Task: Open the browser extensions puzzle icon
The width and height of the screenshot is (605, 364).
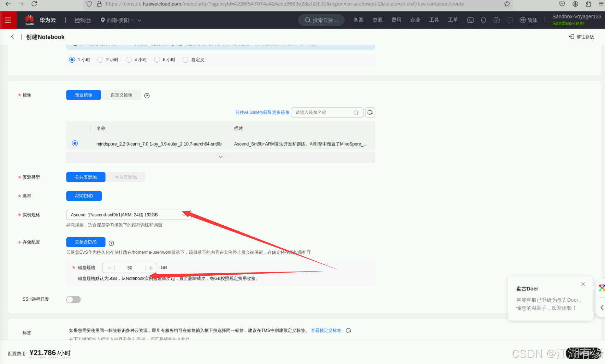Action: click(589, 4)
